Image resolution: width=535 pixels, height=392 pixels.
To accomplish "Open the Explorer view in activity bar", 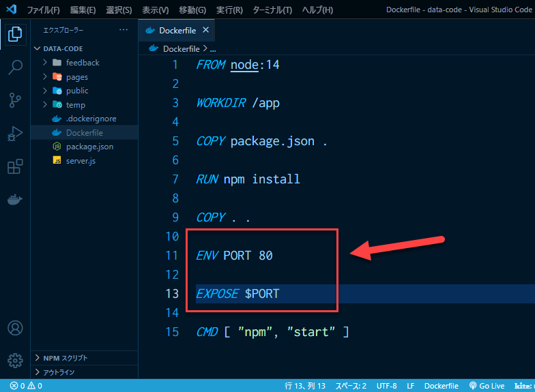I will 15,34.
